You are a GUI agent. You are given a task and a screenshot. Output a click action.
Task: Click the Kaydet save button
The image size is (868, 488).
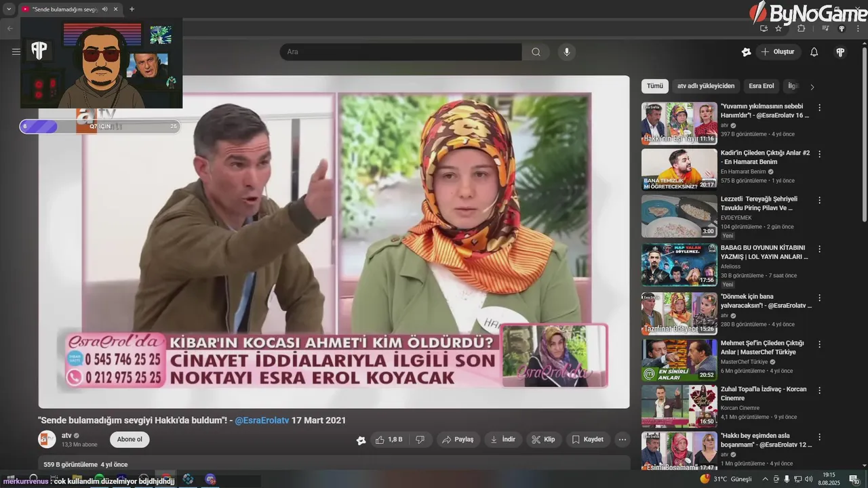point(587,439)
